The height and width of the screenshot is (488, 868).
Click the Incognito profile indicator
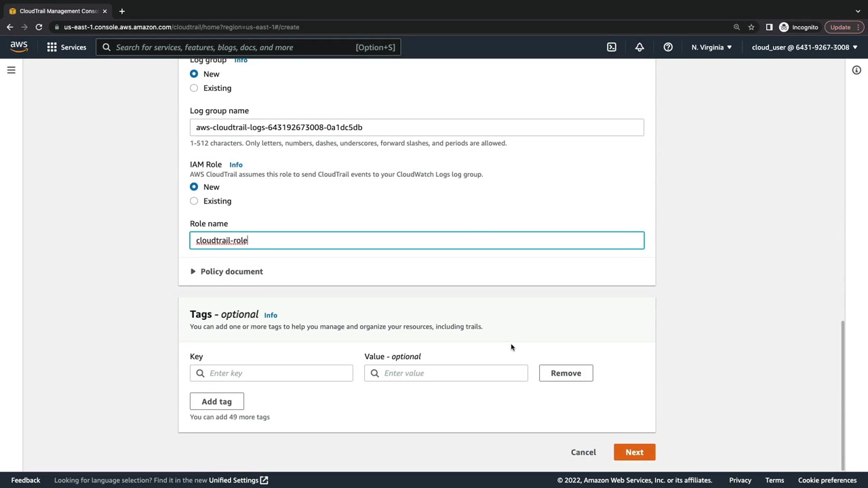[x=799, y=27]
